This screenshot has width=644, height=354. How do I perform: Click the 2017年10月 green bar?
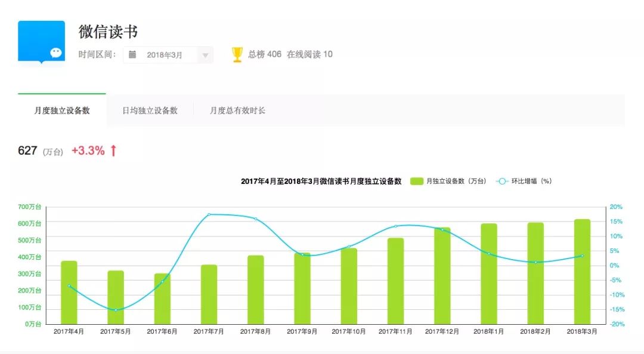click(x=349, y=286)
